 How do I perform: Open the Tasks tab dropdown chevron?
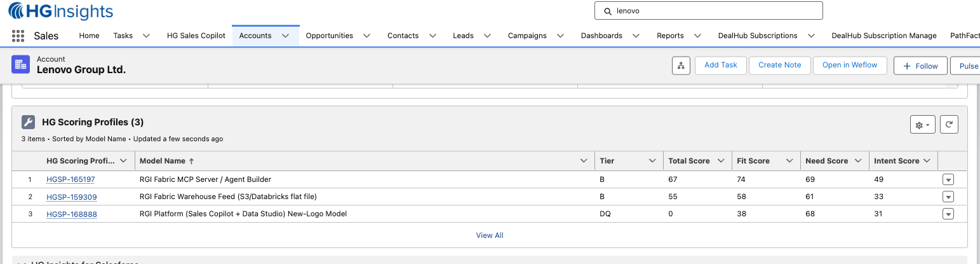coord(146,36)
